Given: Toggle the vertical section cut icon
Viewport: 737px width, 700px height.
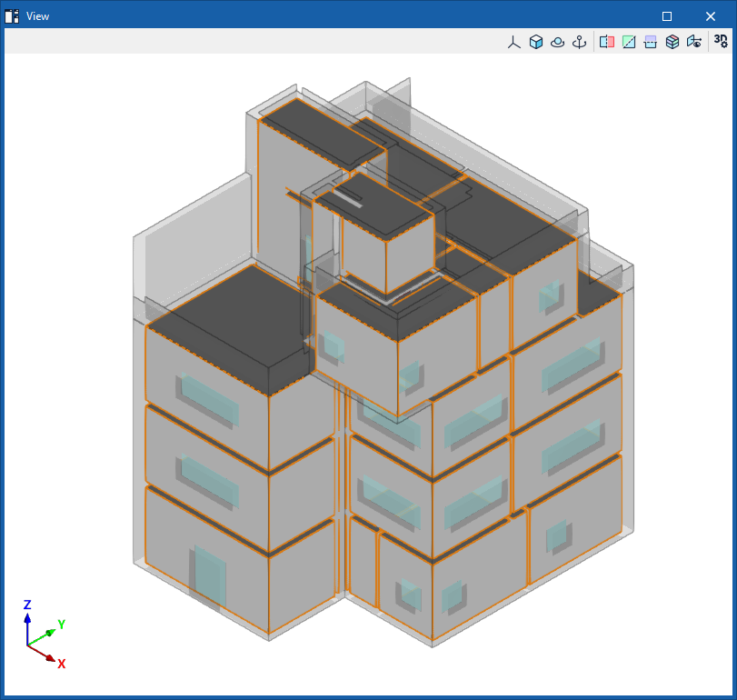Looking at the screenshot, I should click(607, 43).
